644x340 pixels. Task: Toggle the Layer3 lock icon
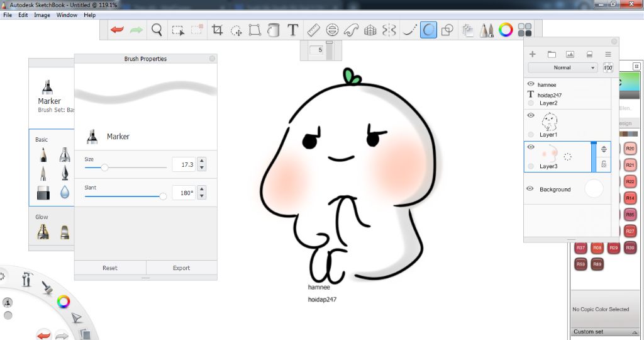click(604, 164)
